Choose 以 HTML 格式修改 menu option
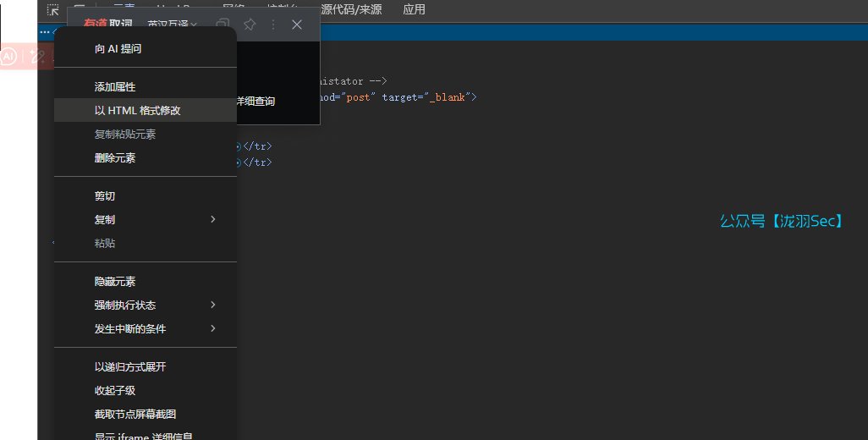The width and height of the screenshot is (868, 440). [137, 111]
